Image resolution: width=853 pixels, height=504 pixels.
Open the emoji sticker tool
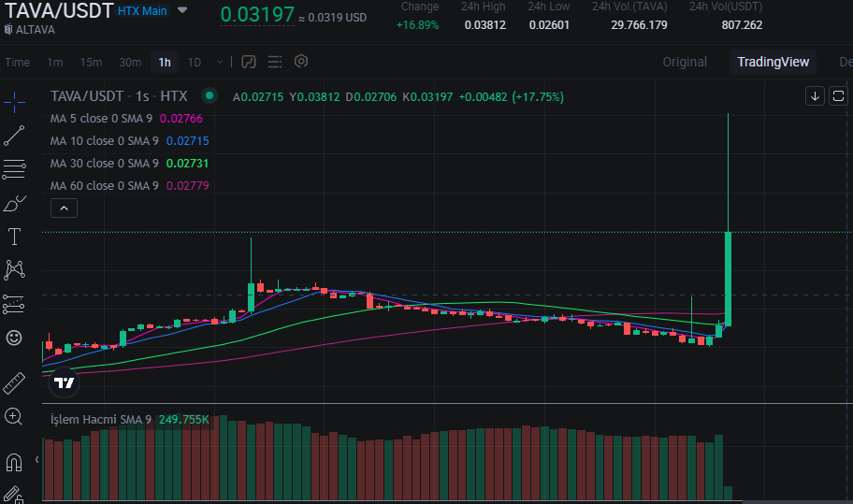click(x=14, y=338)
